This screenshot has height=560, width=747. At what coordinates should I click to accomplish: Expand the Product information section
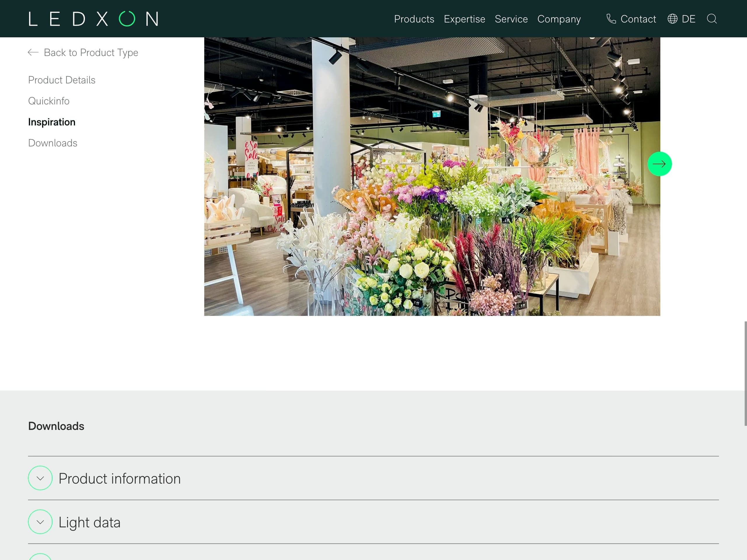(40, 478)
